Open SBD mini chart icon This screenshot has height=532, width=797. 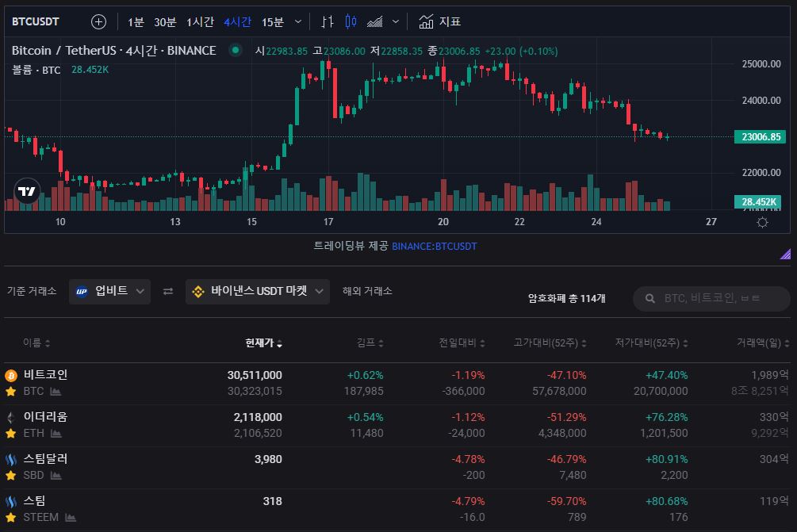pos(56,476)
